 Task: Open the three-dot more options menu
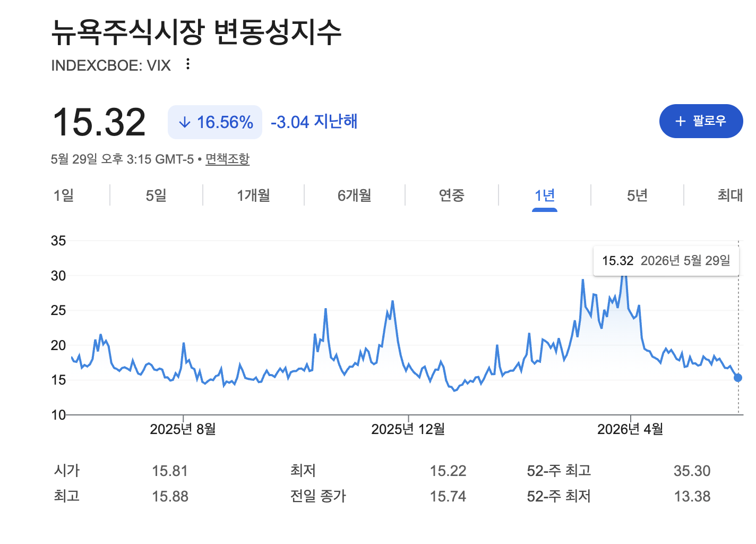pyautogui.click(x=187, y=64)
